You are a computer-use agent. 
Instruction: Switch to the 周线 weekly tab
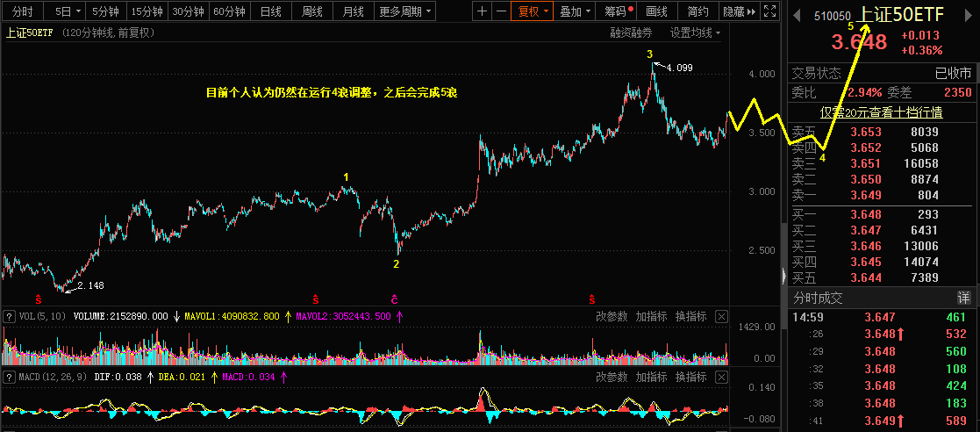tap(311, 11)
